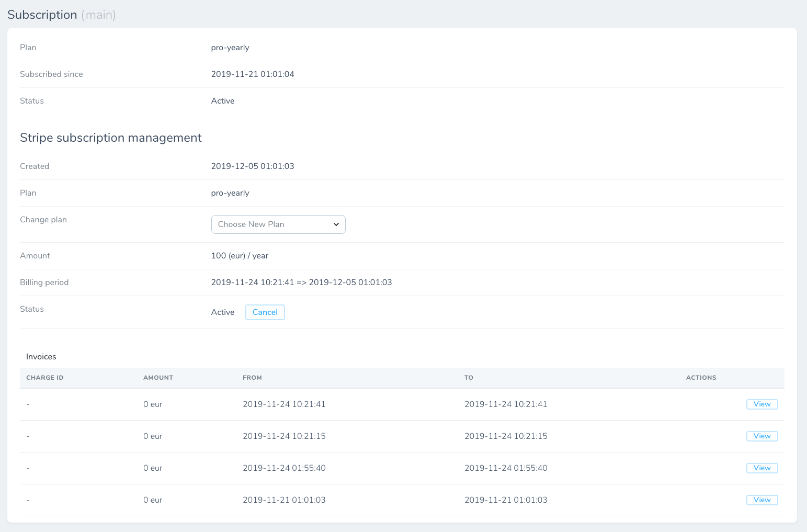Click the FROM column header
The height and width of the screenshot is (532, 807).
click(x=252, y=378)
